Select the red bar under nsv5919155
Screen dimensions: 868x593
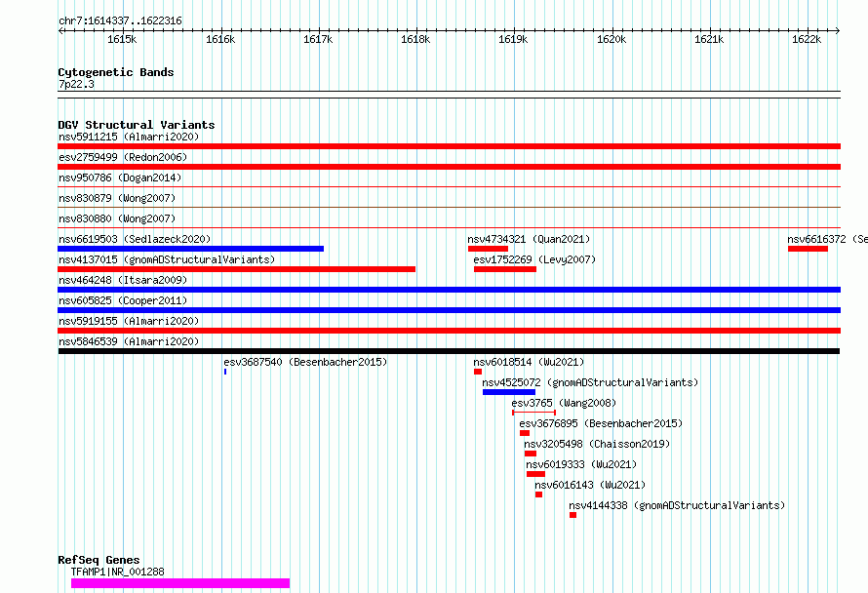(449, 331)
